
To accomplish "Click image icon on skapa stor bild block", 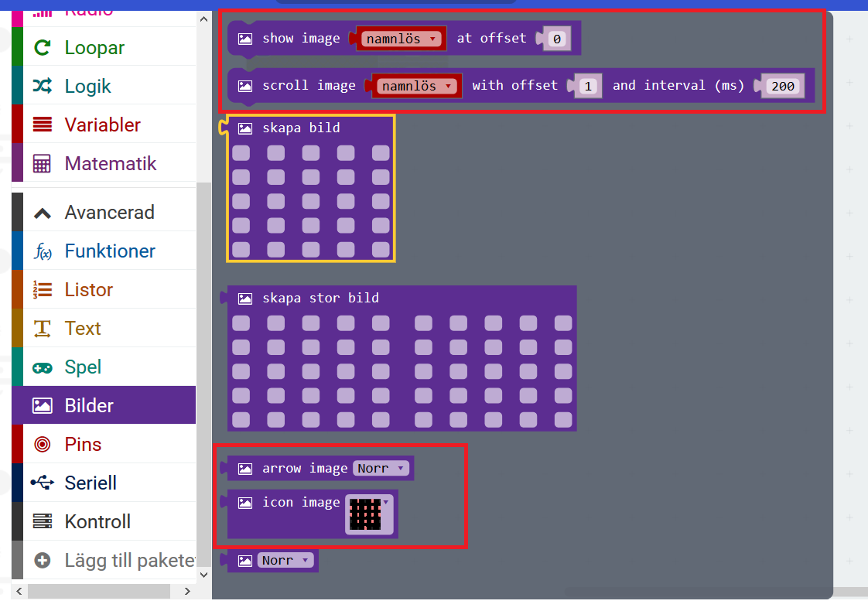I will pos(245,299).
